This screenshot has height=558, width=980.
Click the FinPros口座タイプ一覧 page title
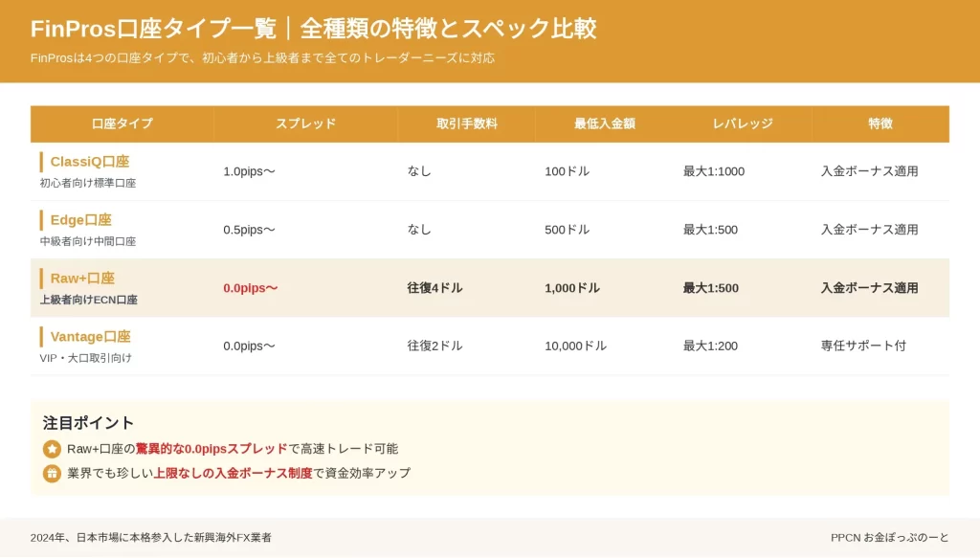[x=314, y=29]
